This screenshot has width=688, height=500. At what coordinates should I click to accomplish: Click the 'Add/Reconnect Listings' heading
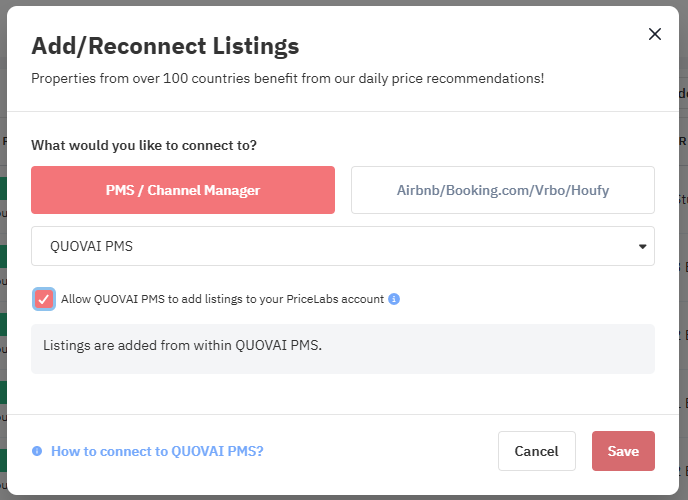(165, 46)
